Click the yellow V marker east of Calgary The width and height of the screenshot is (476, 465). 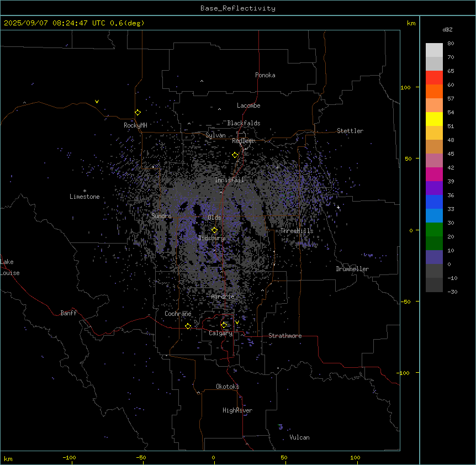tap(237, 323)
